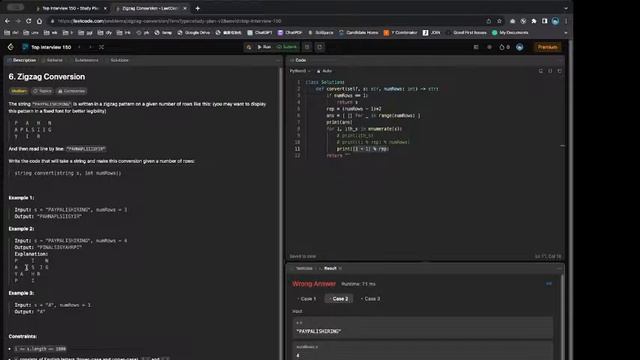Click the share icon in address bar

[x=489, y=21]
